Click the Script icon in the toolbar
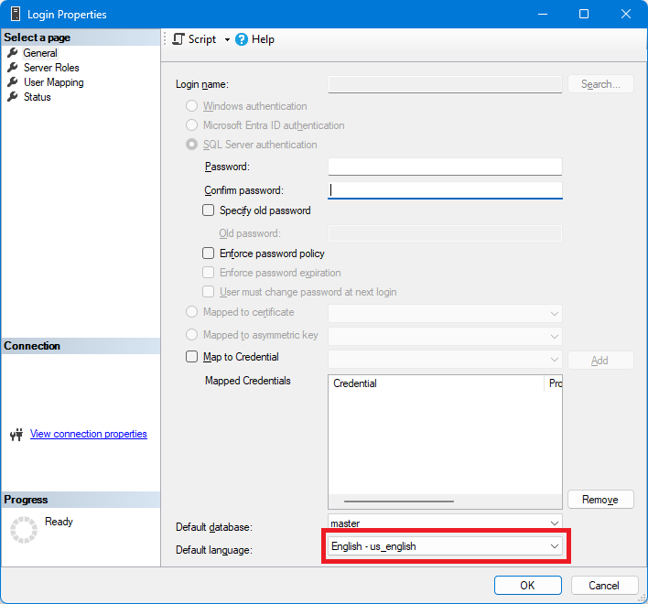 pos(179,39)
